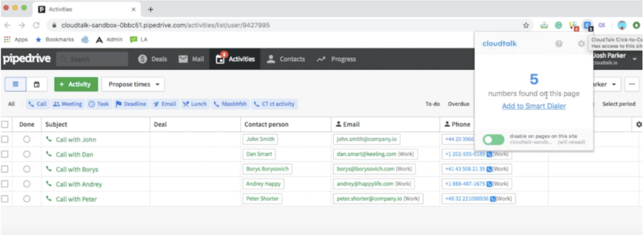This screenshot has height=235, width=644.
Task: Open CloudTalk extension settings gear
Action: pos(581,43)
